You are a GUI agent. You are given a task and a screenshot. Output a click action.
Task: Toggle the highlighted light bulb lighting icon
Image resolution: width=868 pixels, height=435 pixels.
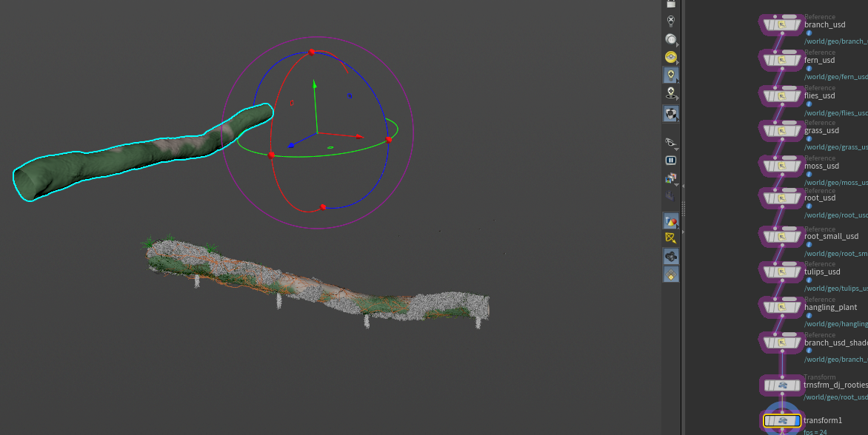click(670, 75)
